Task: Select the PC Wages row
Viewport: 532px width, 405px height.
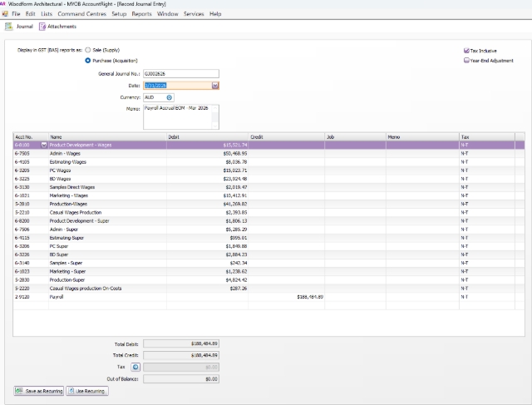Action: click(x=268, y=170)
